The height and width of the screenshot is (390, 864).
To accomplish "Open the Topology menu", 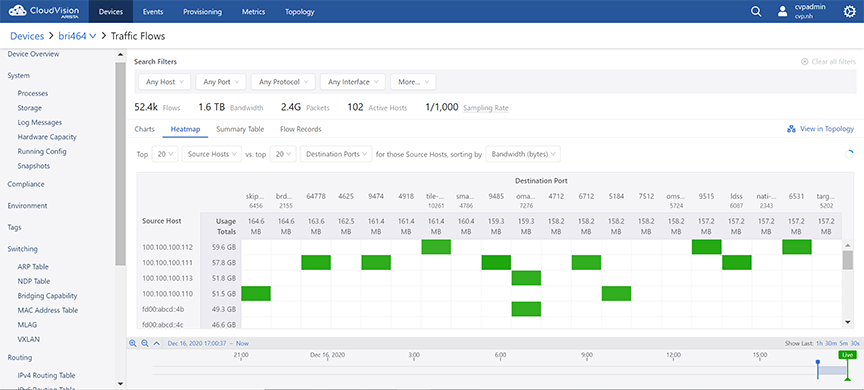I will tap(300, 12).
